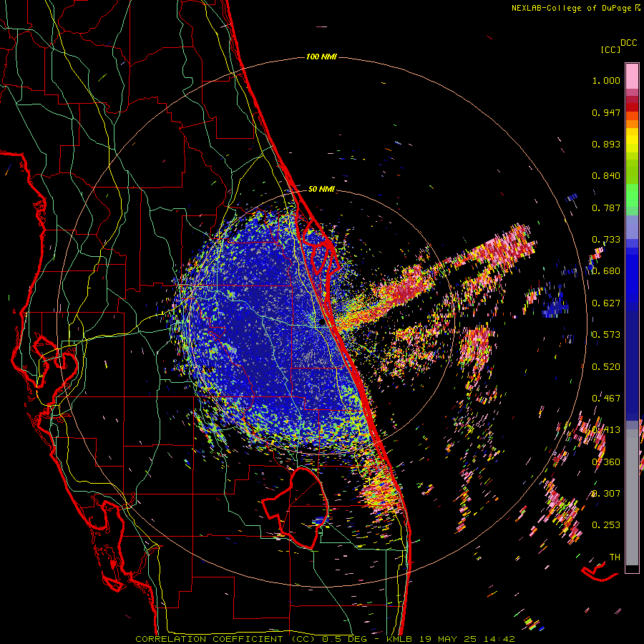The image size is (644, 644).
Task: Click the KMLB radar site center marker
Action: coord(321,323)
